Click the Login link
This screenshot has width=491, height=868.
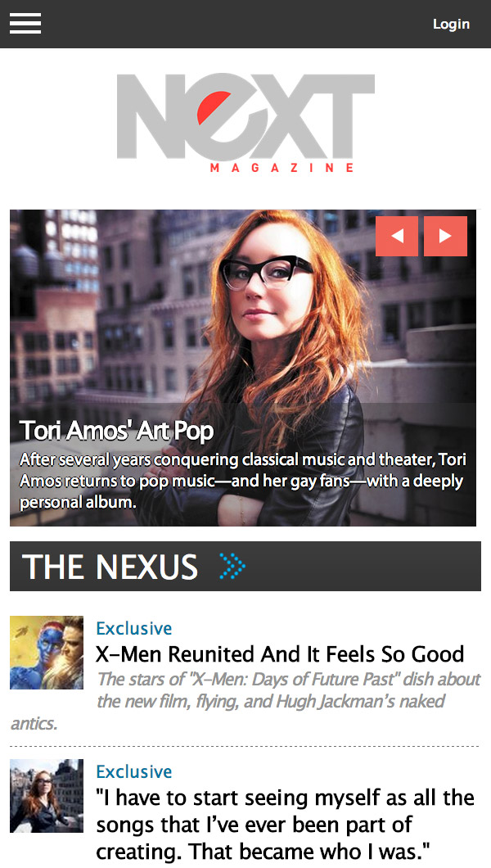coord(451,25)
